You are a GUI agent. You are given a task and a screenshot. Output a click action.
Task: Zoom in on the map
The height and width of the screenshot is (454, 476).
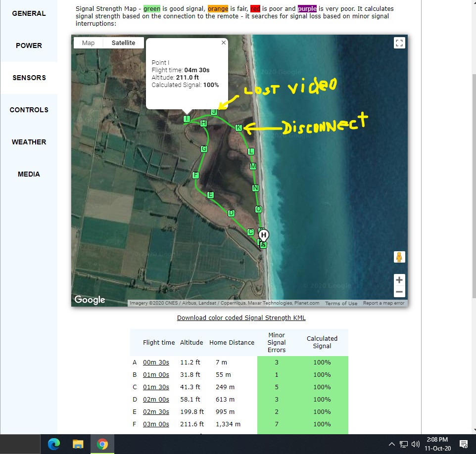coord(399,279)
